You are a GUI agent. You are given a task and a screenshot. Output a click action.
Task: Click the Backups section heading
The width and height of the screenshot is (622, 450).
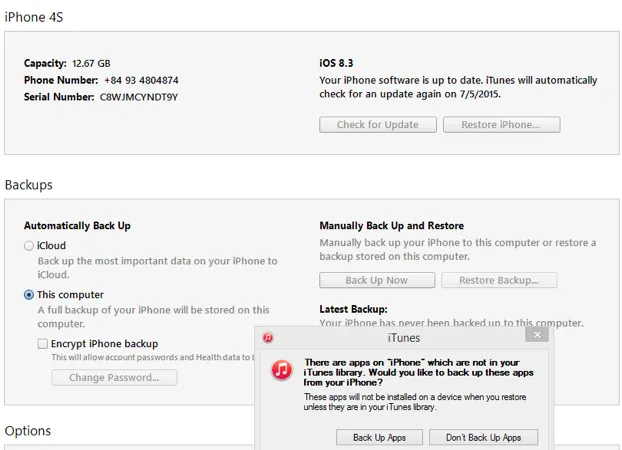point(29,185)
